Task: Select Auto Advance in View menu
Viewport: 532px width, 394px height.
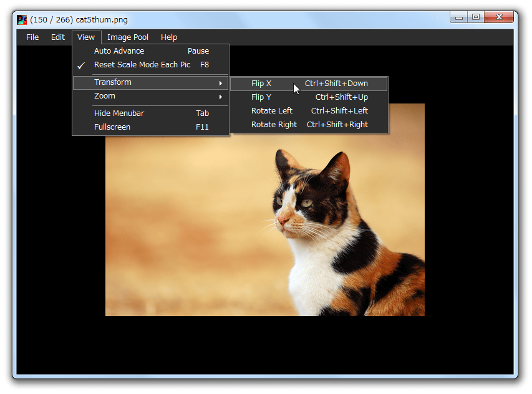Action: point(151,51)
